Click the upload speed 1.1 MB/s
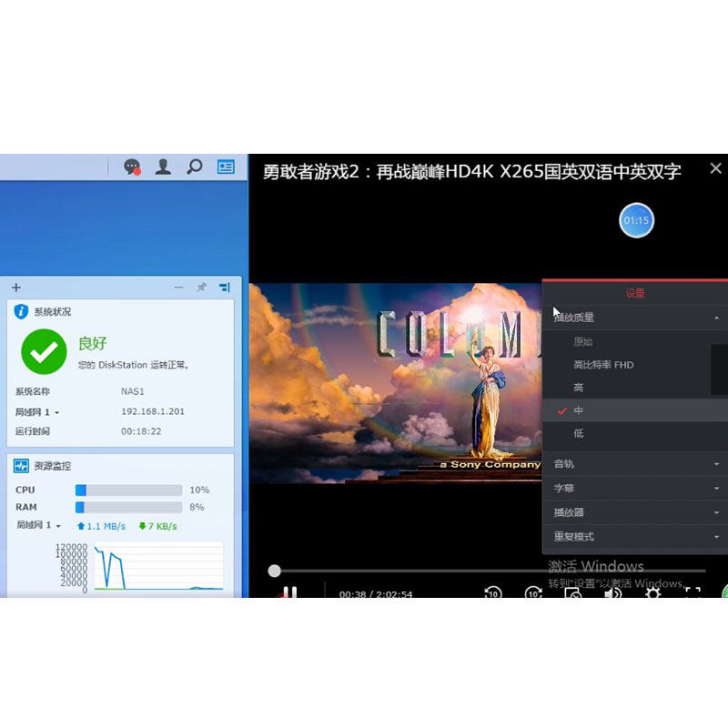This screenshot has width=728, height=728. pyautogui.click(x=102, y=526)
